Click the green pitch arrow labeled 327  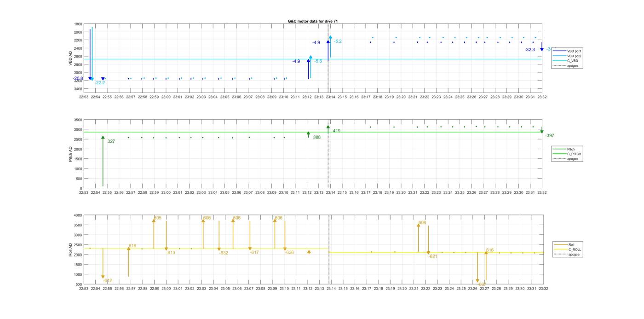pyautogui.click(x=103, y=161)
